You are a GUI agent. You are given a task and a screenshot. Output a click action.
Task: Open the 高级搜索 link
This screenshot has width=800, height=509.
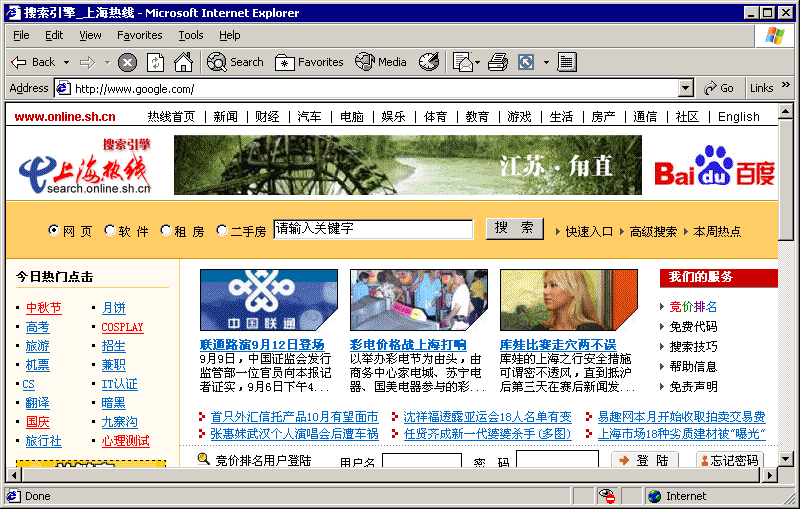tap(653, 232)
